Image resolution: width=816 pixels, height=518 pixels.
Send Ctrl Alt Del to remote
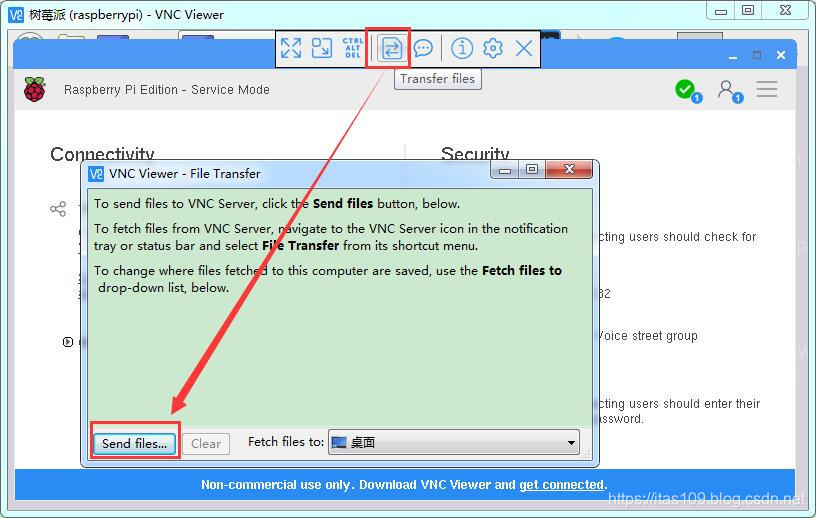tap(352, 48)
